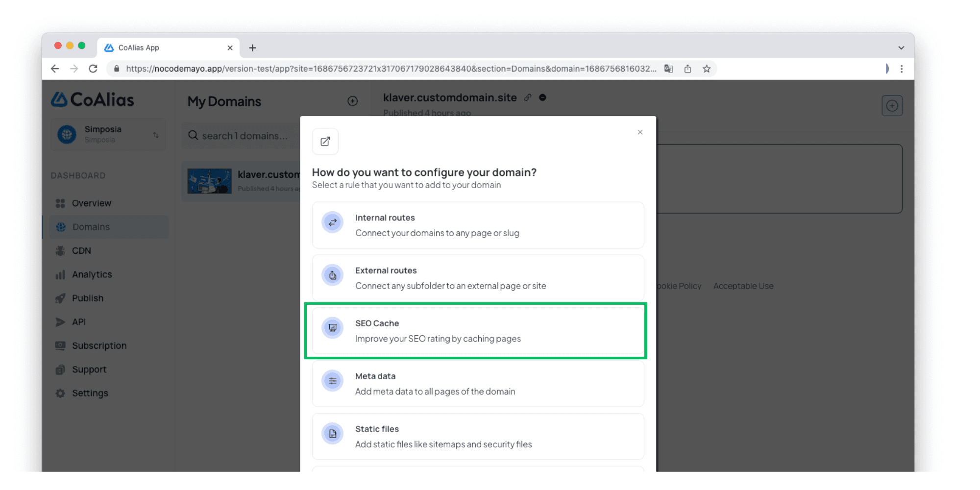
Task: Expand the tab list chevron
Action: [x=901, y=48]
